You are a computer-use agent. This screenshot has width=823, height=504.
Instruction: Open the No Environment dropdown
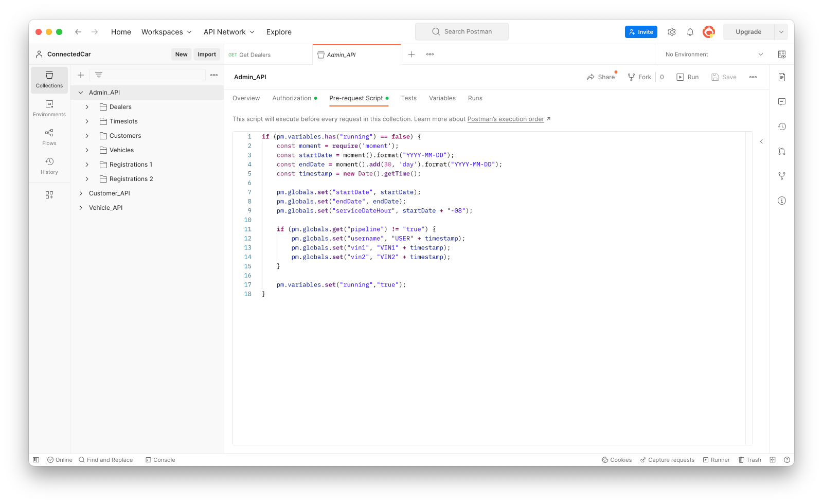coord(714,55)
